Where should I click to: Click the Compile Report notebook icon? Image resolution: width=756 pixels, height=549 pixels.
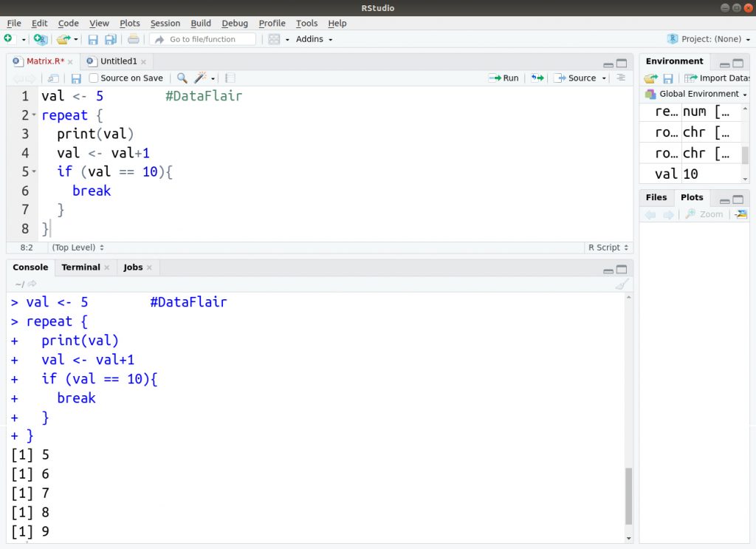click(230, 78)
